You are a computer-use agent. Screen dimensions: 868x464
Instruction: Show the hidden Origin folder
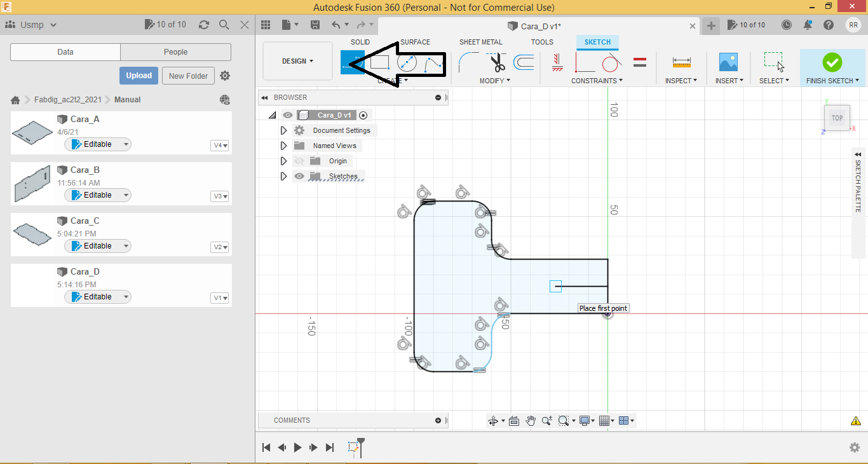click(299, 161)
